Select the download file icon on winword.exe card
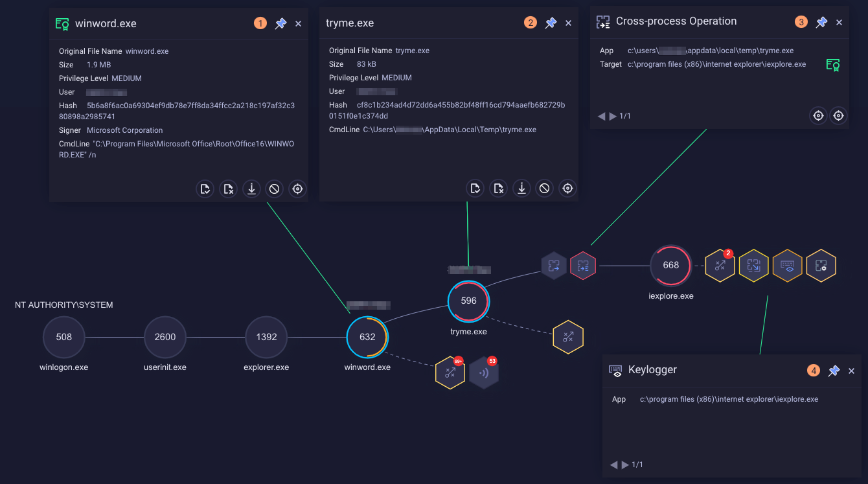868x484 pixels. click(x=251, y=189)
